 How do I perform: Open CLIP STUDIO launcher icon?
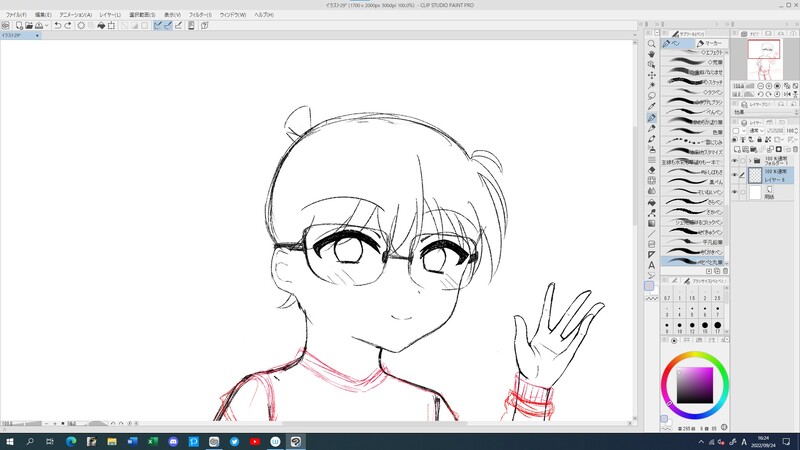coord(6,26)
